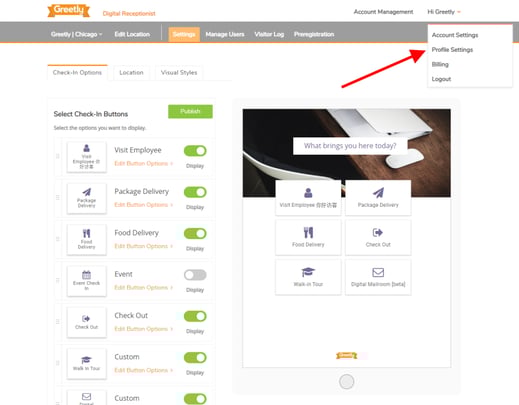Image resolution: width=519 pixels, height=405 pixels.
Task: Select the Check Out arrow icon in preview
Action: click(378, 232)
